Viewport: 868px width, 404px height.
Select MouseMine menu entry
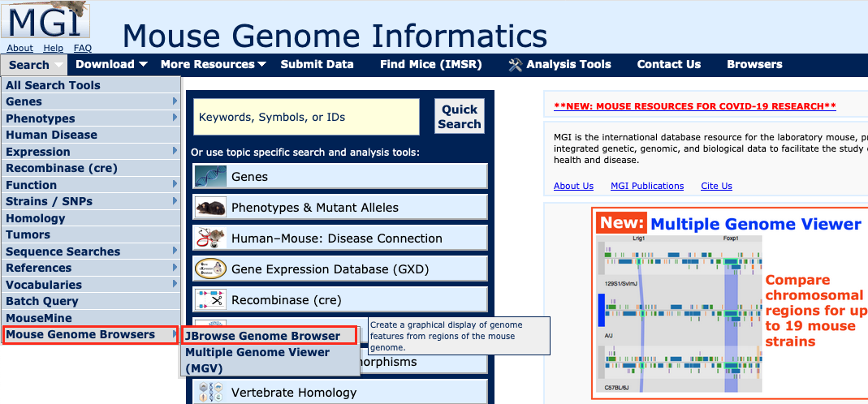(92, 318)
